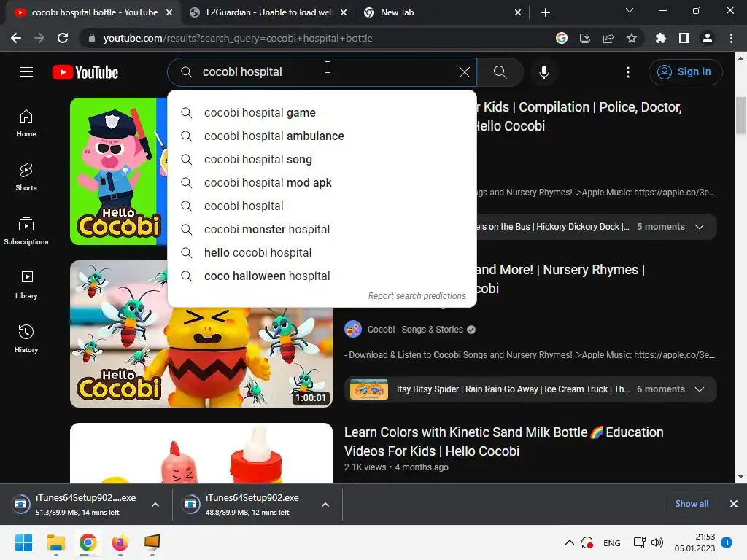Open options for iTunes64Setup902....exe download
This screenshot has height=560, width=747.
(x=155, y=505)
